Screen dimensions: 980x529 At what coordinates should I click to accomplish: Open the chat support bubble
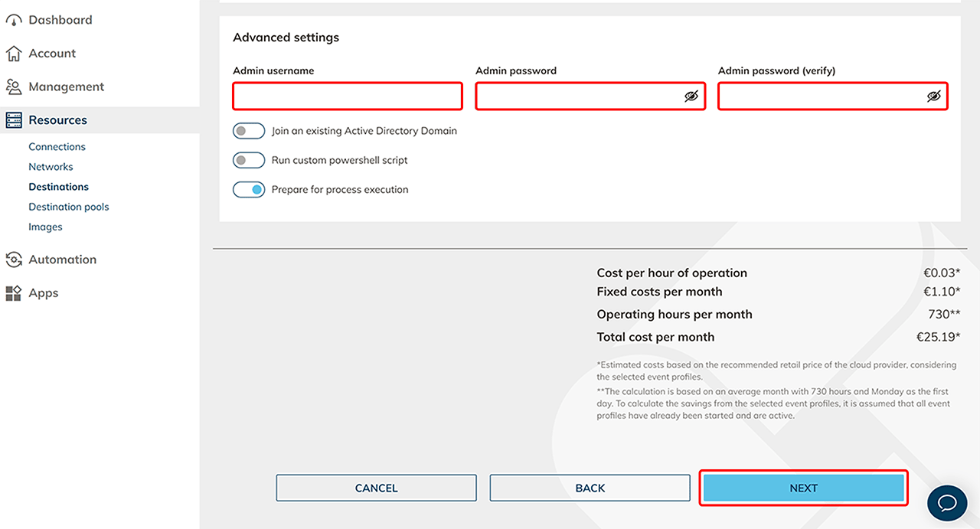(947, 503)
